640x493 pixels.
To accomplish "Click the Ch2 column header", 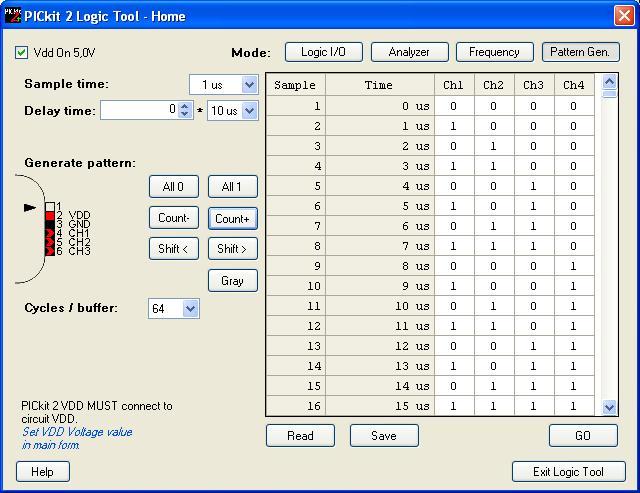I will tap(494, 85).
